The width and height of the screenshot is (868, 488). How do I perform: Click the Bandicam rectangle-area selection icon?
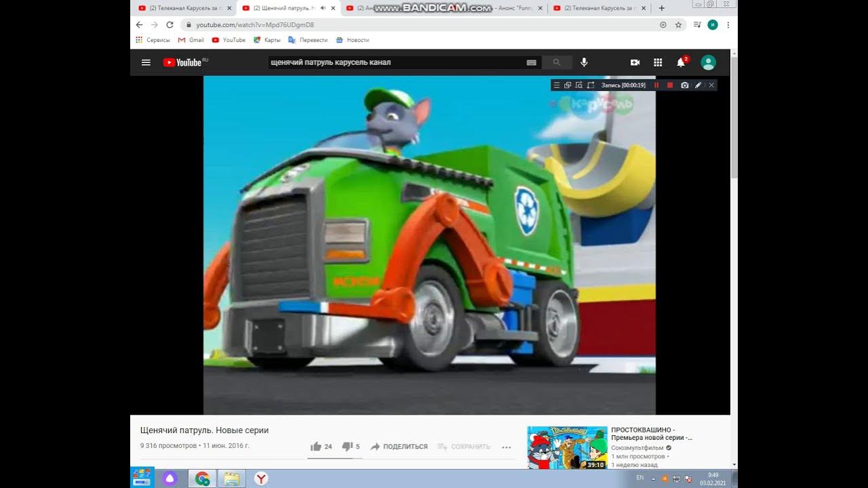pos(591,85)
